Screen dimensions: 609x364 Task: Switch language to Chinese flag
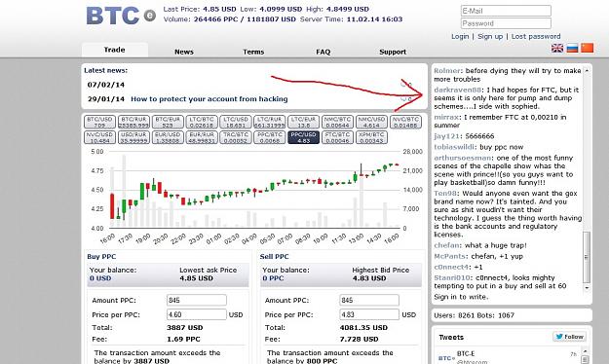587,48
